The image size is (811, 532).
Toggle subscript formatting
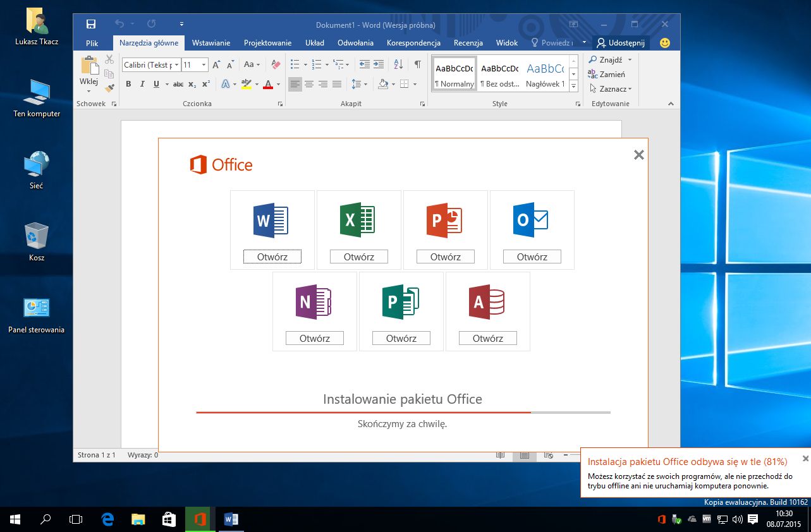(192, 84)
